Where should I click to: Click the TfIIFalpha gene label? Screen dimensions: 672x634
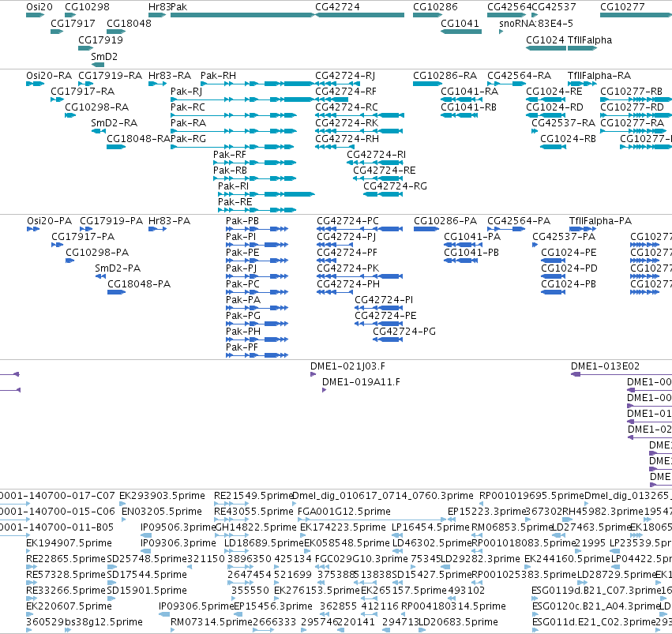[x=590, y=39]
